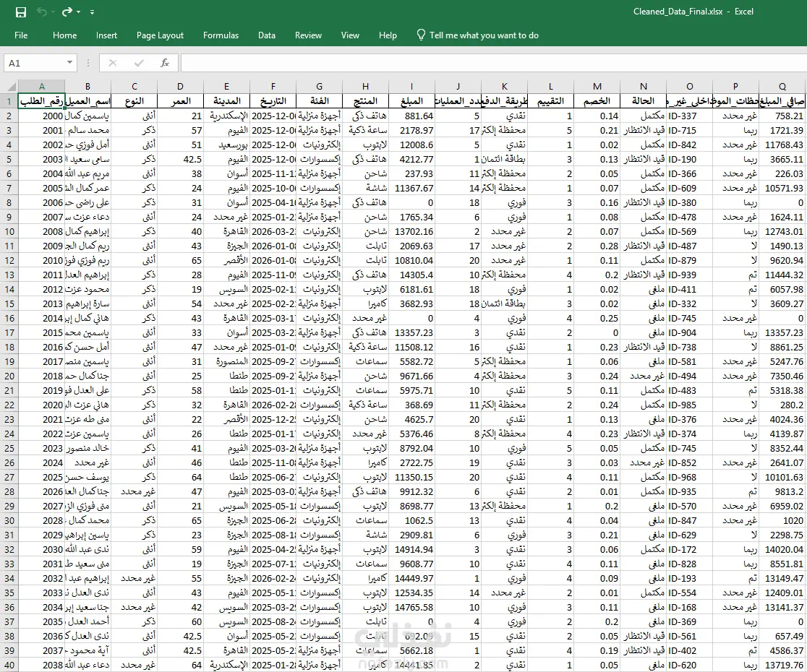Select row 20 header
Viewport: 807px width, 672px height.
point(9,376)
